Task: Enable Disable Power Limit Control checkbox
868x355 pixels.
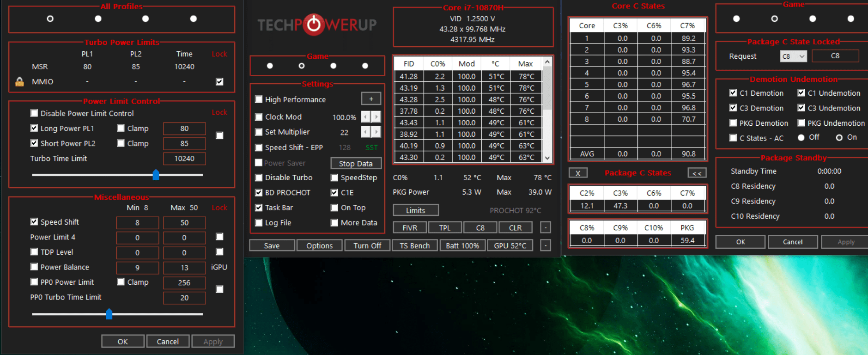Action: click(34, 113)
